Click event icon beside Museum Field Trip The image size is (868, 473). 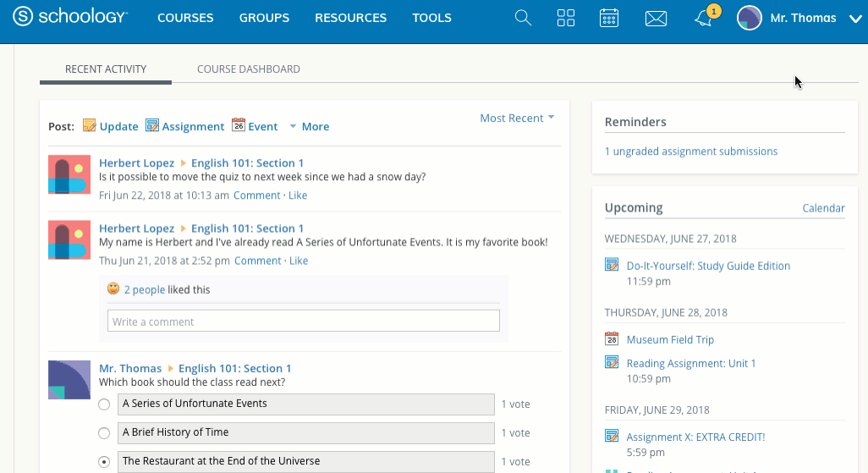612,338
